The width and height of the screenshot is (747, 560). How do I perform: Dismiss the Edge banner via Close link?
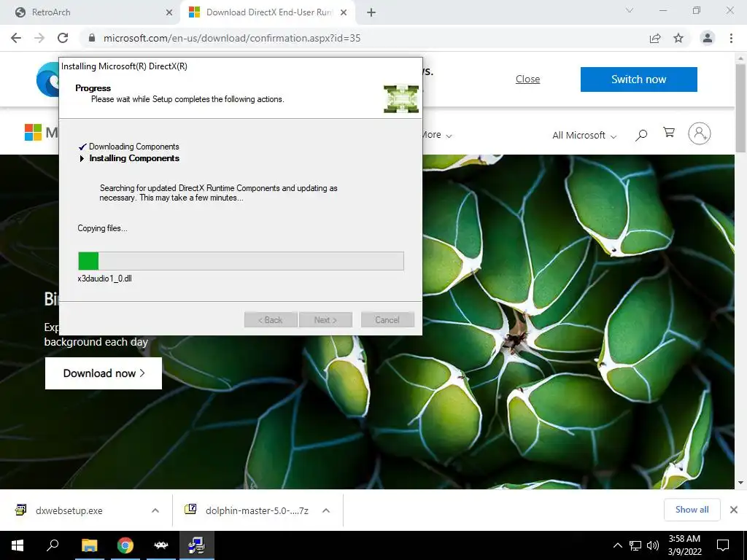coord(527,79)
